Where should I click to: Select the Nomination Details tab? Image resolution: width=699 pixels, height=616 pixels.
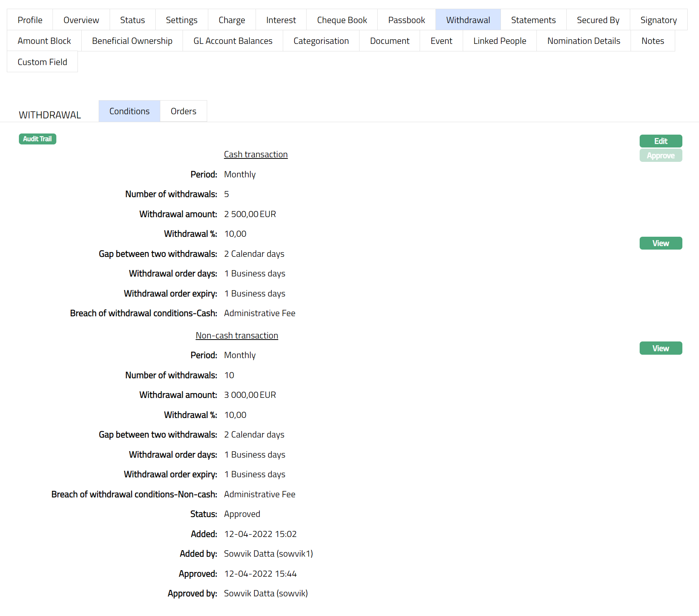(x=583, y=41)
